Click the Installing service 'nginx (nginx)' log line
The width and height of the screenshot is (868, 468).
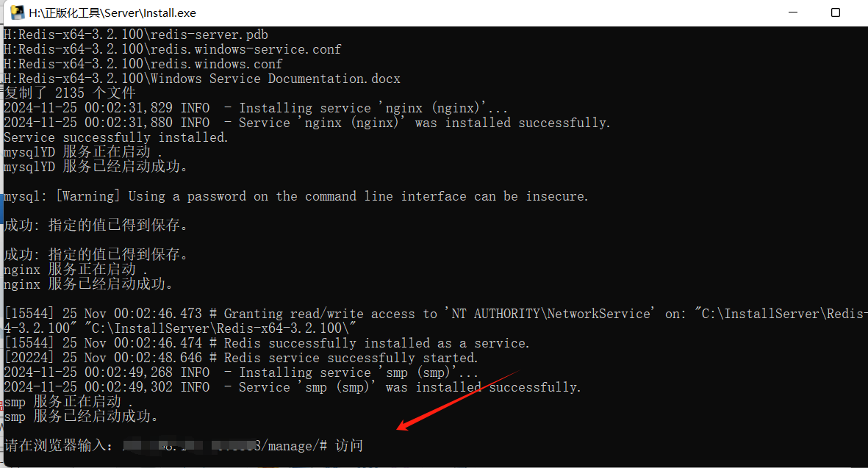[255, 108]
